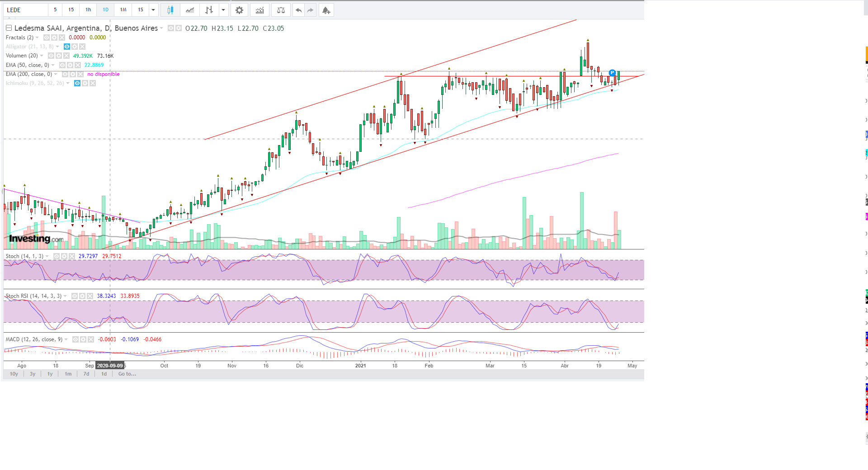Image resolution: width=868 pixels, height=470 pixels.
Task: Collapse the Ledesma SAAI legend
Action: (x=9, y=28)
